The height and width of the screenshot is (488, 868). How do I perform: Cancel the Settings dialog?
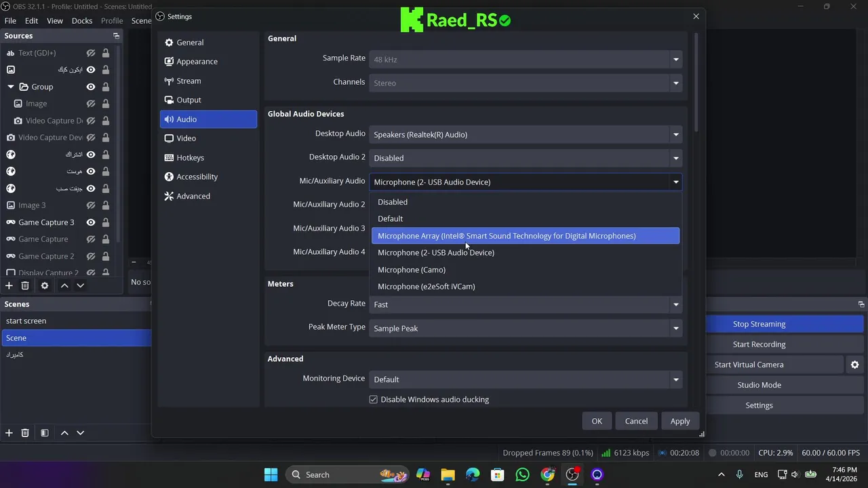[636, 421]
